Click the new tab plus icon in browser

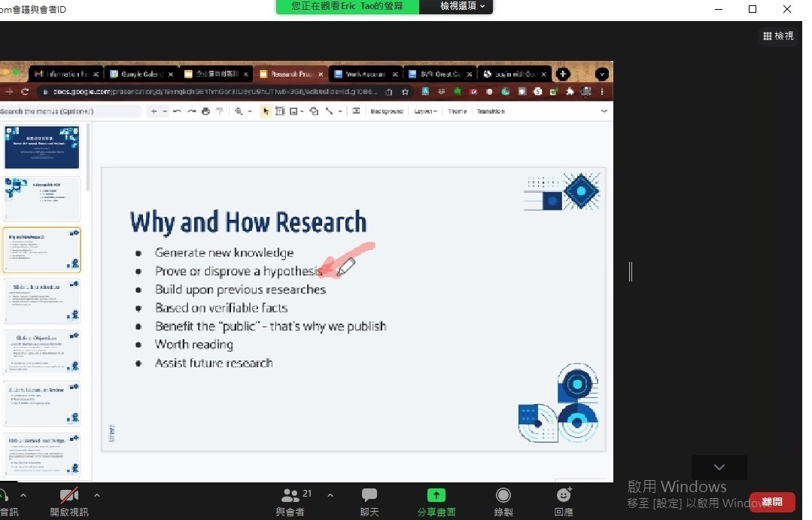pos(562,74)
